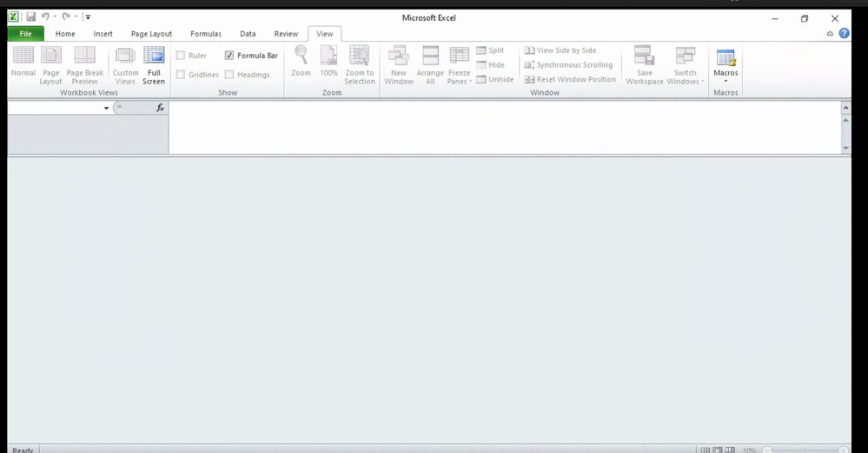Open the Formulas tab
Image resolution: width=868 pixels, height=453 pixels.
coord(206,34)
